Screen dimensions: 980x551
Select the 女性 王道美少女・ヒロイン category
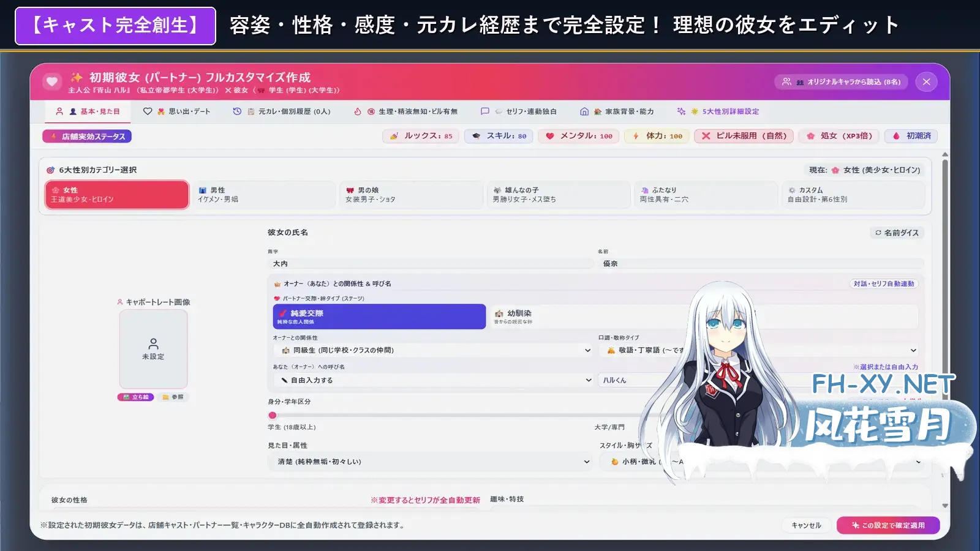point(117,195)
